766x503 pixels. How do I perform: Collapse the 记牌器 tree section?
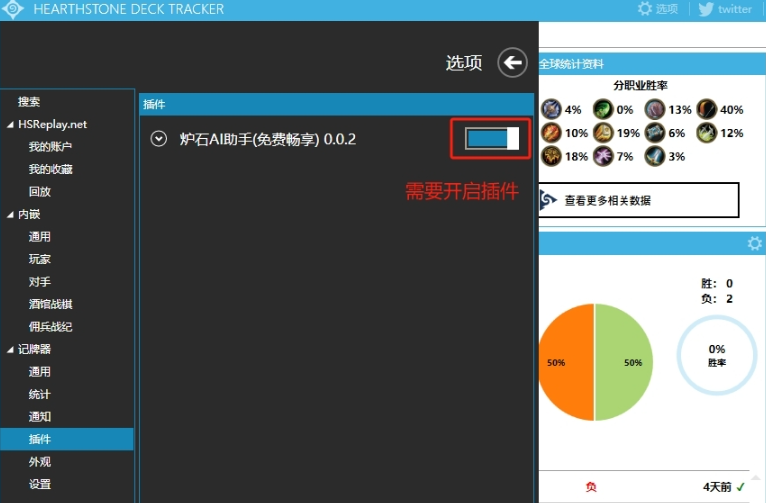click(x=10, y=350)
